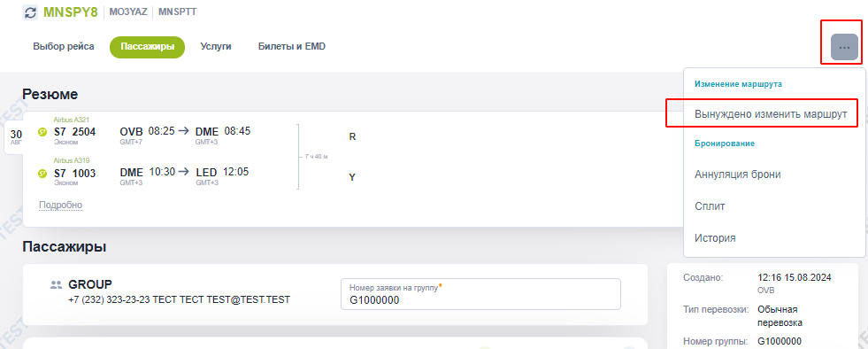
Task: Select the MNSPTT record locator
Action: pyautogui.click(x=177, y=12)
